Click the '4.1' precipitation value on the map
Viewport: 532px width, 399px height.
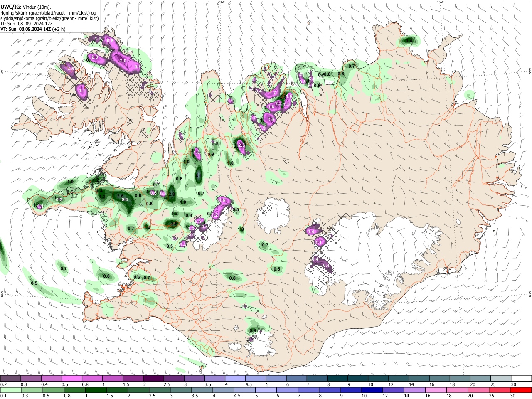pos(198,176)
